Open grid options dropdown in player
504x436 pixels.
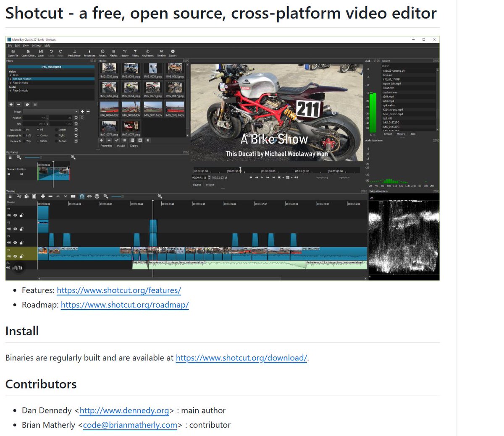pos(291,178)
